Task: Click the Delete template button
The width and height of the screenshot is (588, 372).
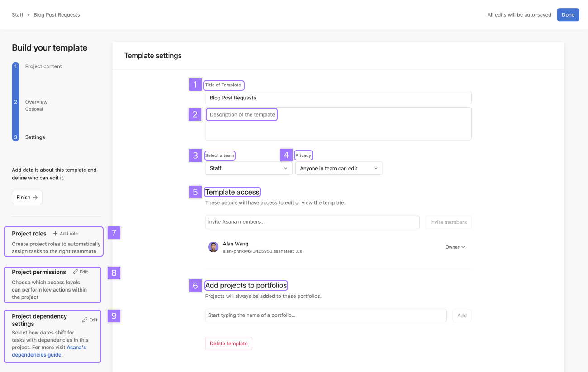Action: point(228,344)
